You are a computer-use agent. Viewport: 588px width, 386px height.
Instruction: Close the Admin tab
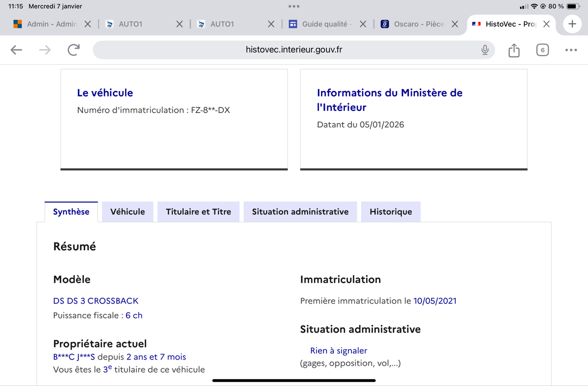coord(87,24)
